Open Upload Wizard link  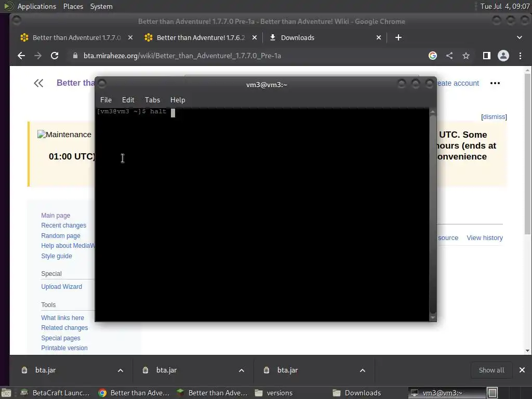[61, 287]
